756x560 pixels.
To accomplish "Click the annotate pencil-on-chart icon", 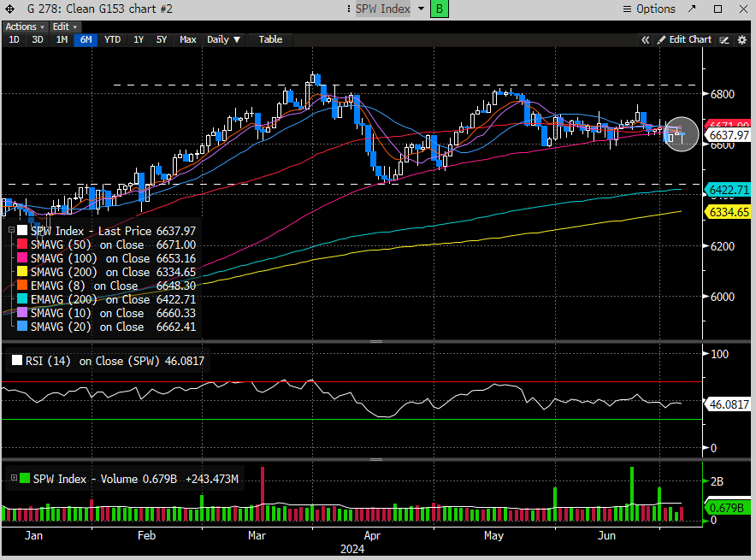I will (x=724, y=40).
